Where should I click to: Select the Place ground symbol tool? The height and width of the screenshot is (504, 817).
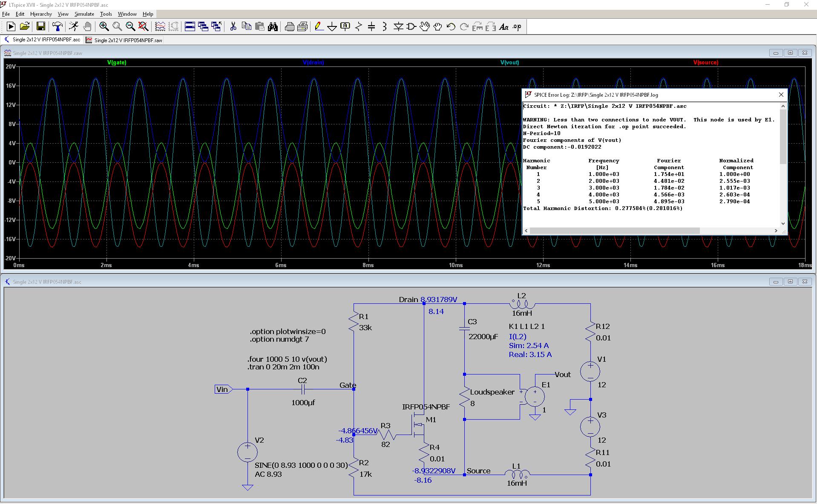[x=332, y=27]
